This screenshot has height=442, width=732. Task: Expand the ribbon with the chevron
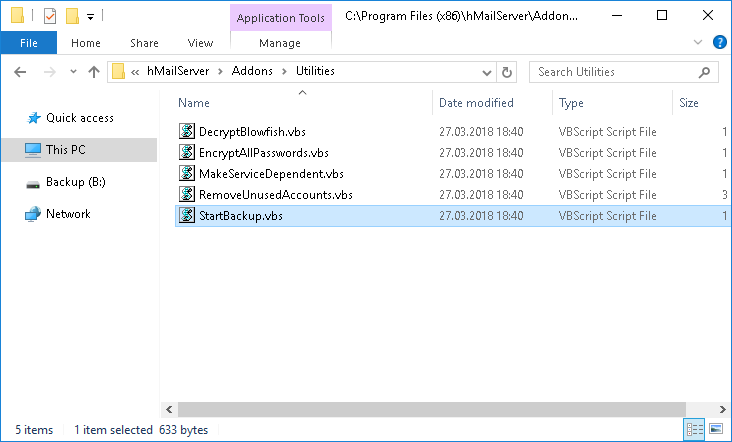pos(698,42)
